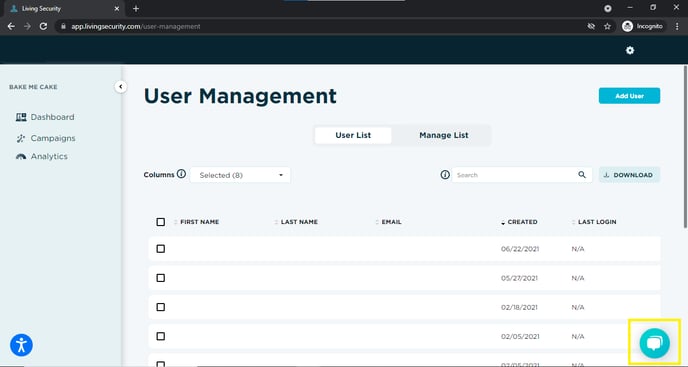Click the address bar URL

(136, 26)
